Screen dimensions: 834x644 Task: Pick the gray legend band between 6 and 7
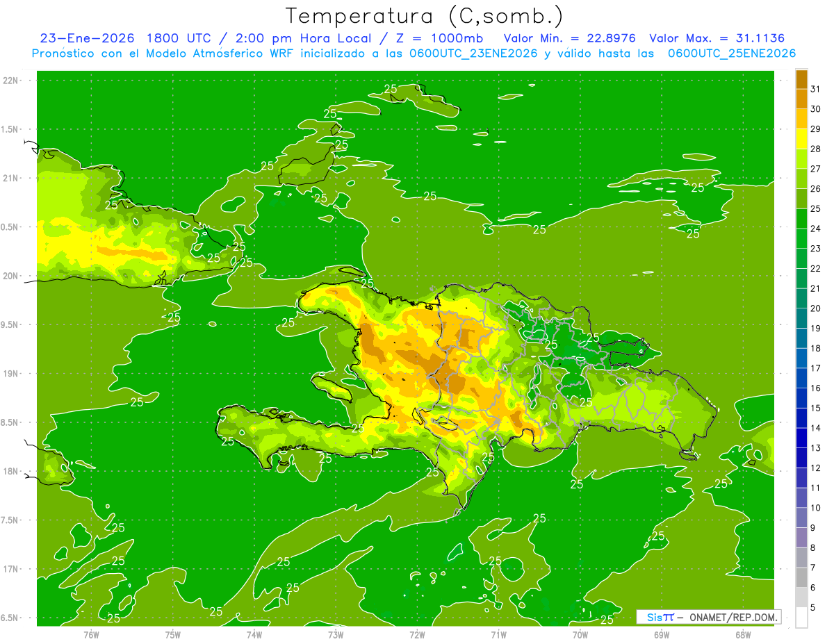tap(801, 578)
